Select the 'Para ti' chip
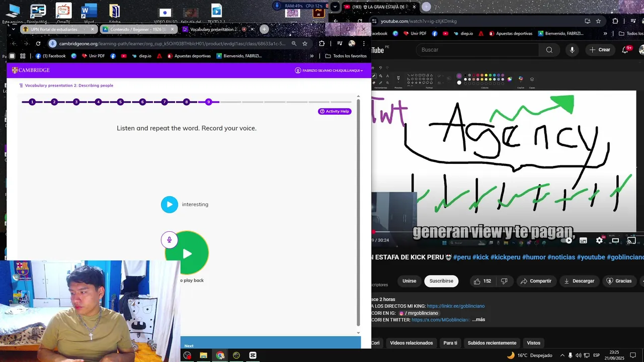Screen dimensions: 644x362 [x=450, y=343]
